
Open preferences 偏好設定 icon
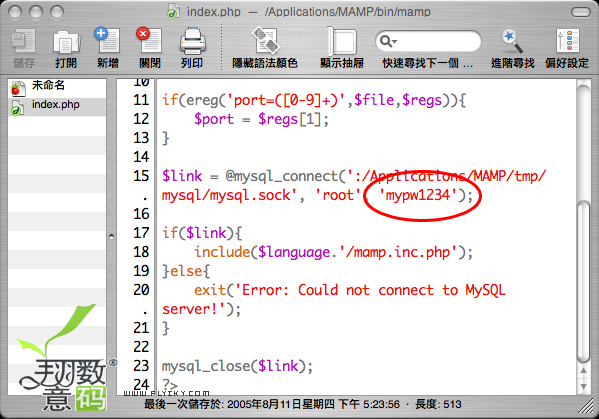coord(567,40)
